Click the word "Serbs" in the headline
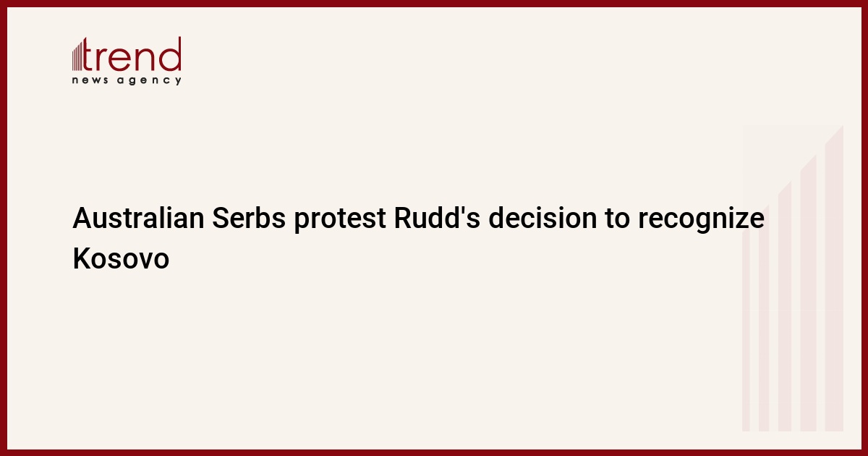The width and height of the screenshot is (868, 456). click(x=250, y=219)
